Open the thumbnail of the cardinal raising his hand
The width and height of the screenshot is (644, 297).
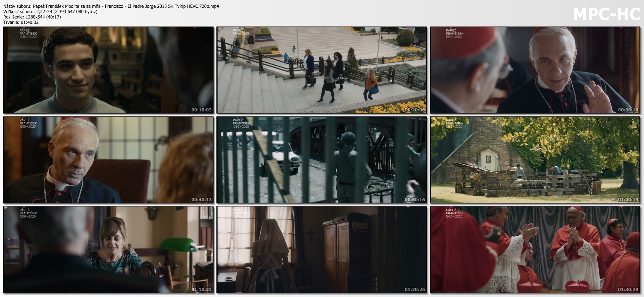(535, 70)
